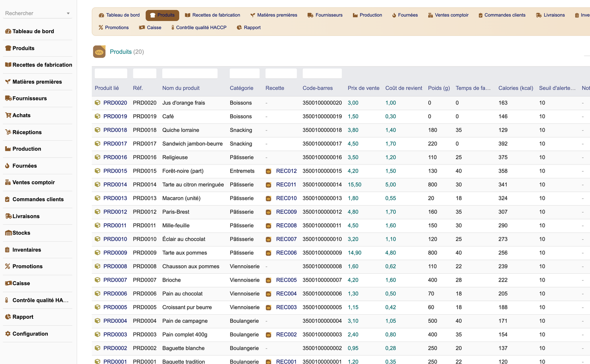Image resolution: width=590 pixels, height=364 pixels.
Task: Click the Réf. filter field
Action: point(145,73)
